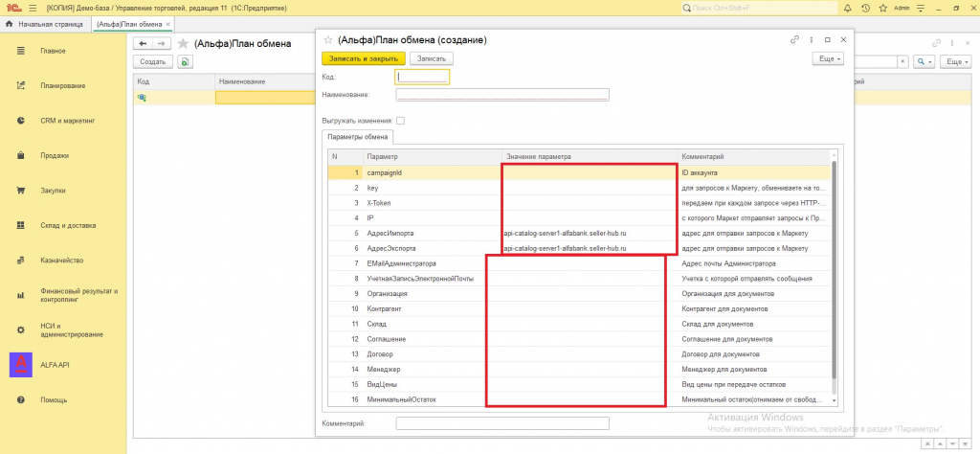Open notifications bell icon
Image resolution: width=980 pixels, height=454 pixels.
(848, 8)
